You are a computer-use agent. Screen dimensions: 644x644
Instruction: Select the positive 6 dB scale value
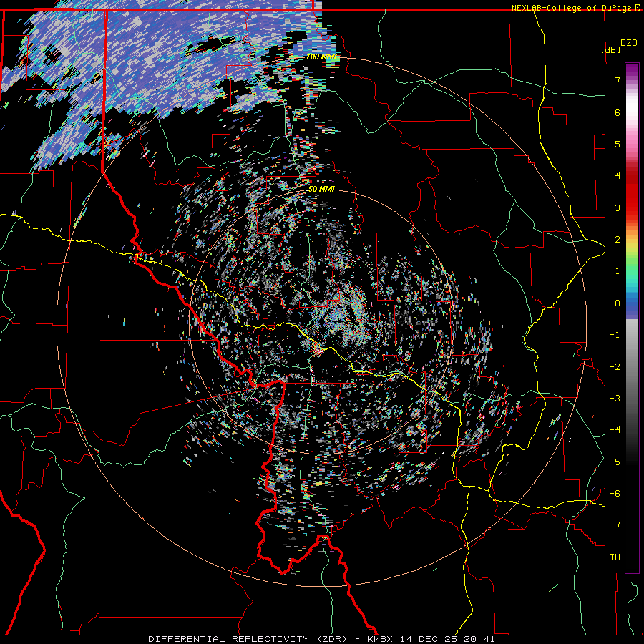pos(618,112)
